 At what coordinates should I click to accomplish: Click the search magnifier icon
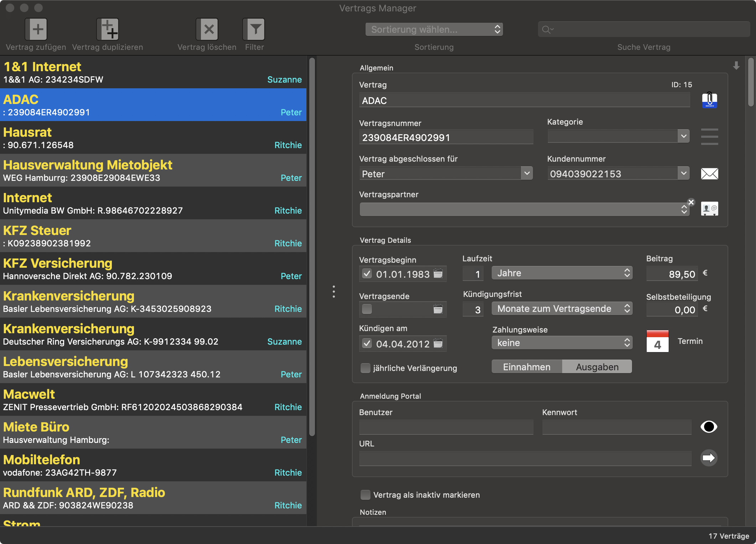tap(547, 30)
